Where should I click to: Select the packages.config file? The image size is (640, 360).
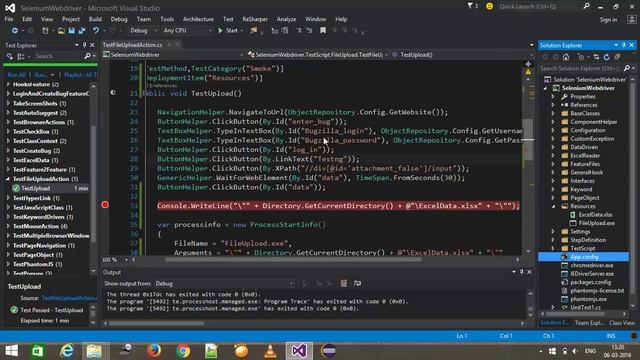(590, 282)
